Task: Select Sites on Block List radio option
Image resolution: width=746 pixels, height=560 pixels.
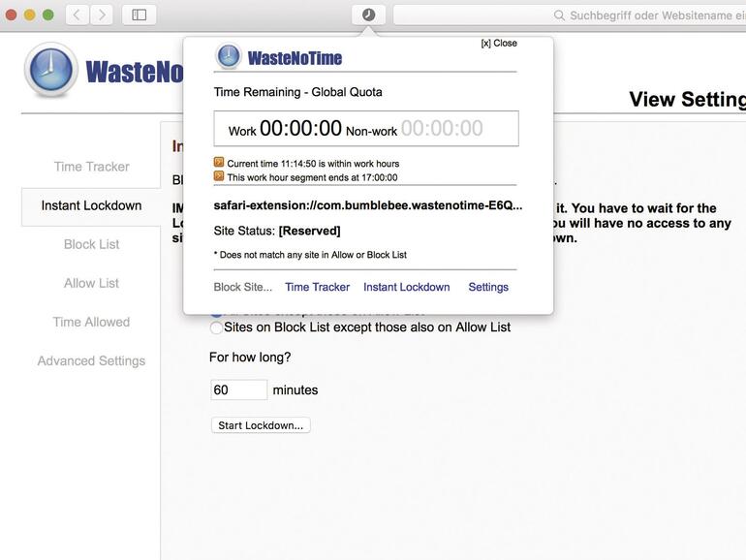Action: 216,327
